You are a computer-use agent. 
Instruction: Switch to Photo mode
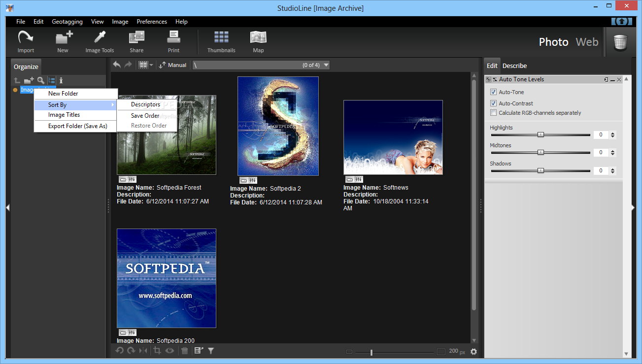(553, 42)
